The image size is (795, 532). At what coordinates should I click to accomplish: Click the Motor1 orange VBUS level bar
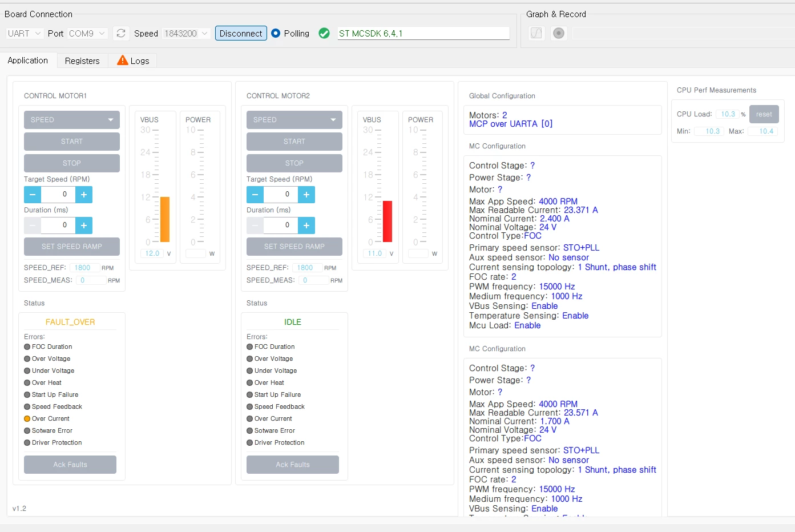(x=165, y=219)
